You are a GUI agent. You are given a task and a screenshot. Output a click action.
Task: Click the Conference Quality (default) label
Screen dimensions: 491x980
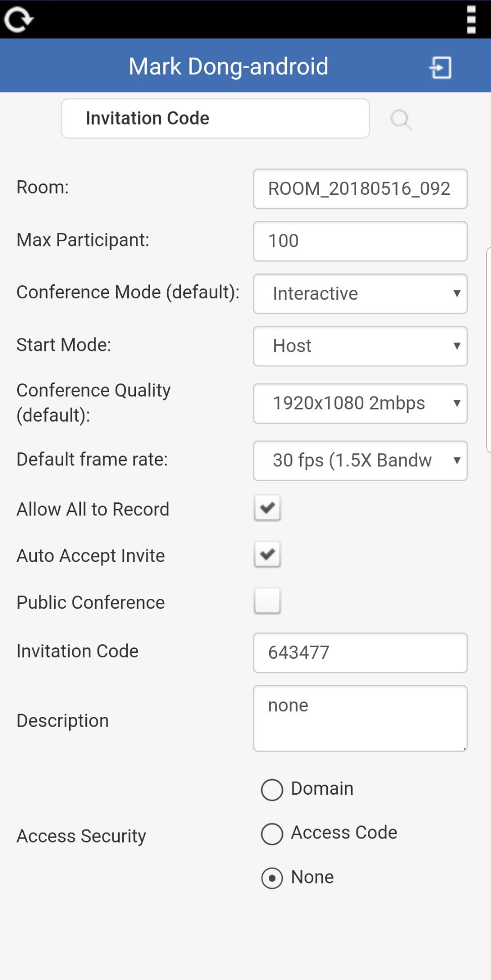(93, 403)
